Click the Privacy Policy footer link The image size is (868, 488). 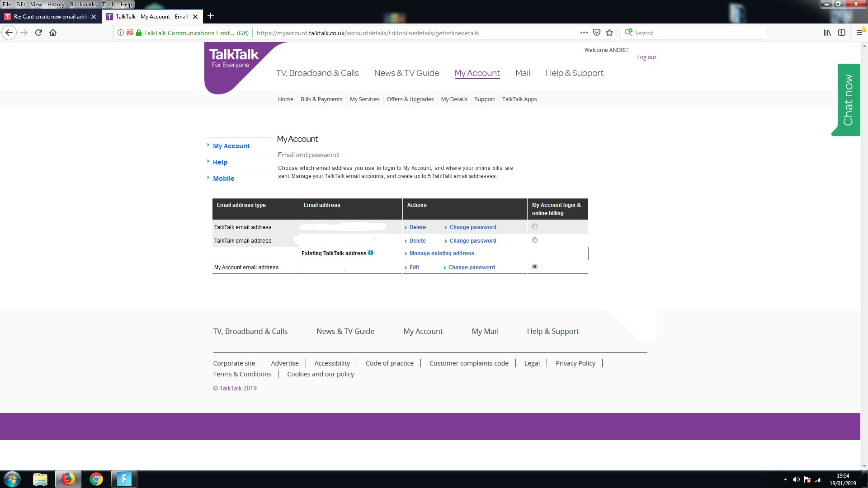(x=576, y=363)
